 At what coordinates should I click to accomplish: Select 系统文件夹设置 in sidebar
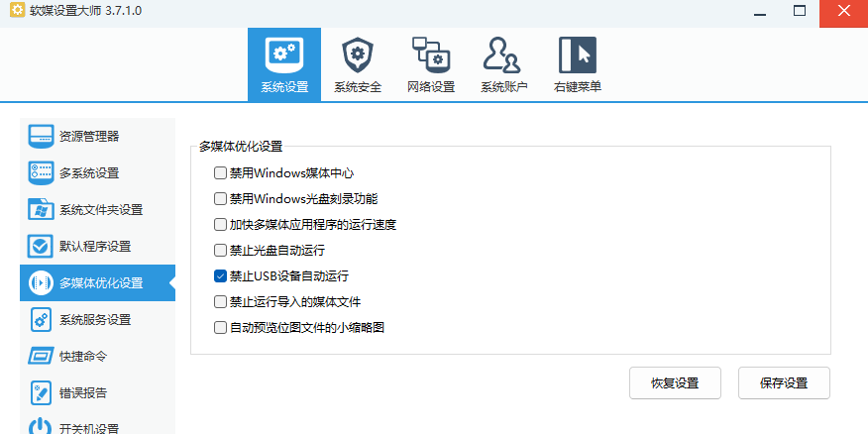click(x=97, y=209)
